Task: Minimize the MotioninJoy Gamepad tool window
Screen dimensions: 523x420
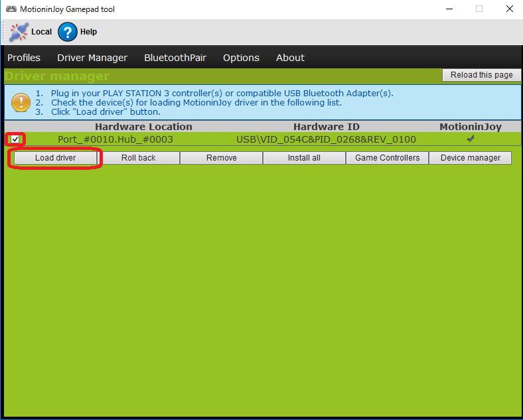Action: 449,9
